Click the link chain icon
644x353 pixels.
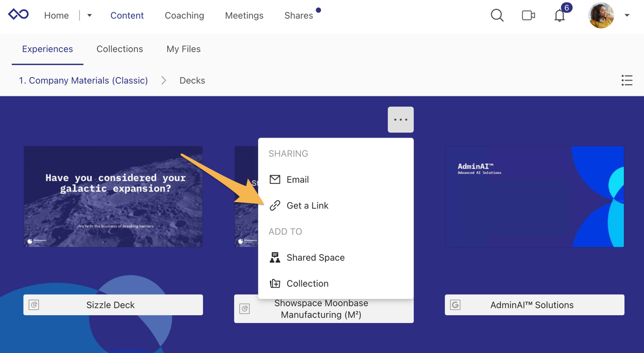pos(275,205)
